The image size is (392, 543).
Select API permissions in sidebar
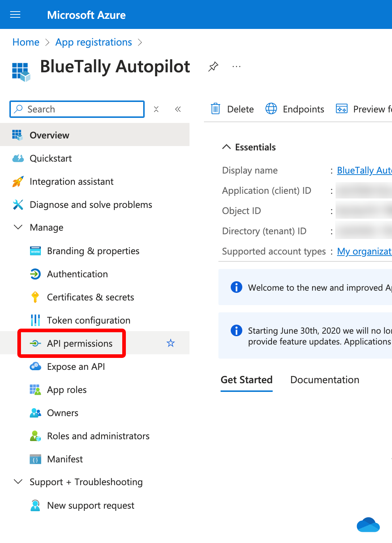(95, 343)
